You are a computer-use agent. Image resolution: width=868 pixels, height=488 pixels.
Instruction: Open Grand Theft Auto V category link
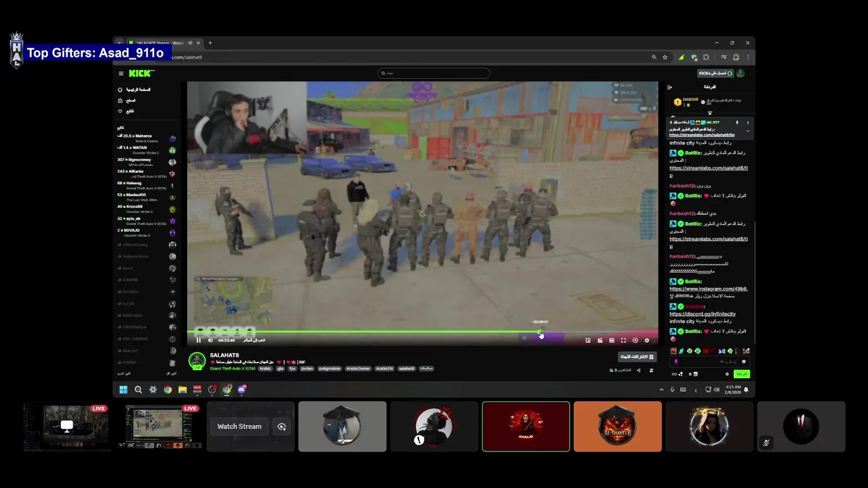pos(233,369)
